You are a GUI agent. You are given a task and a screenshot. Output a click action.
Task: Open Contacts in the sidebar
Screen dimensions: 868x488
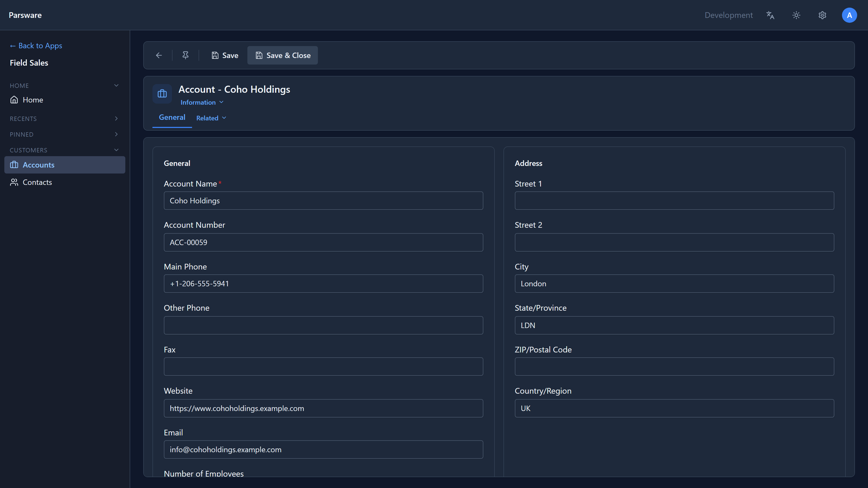tap(65, 182)
